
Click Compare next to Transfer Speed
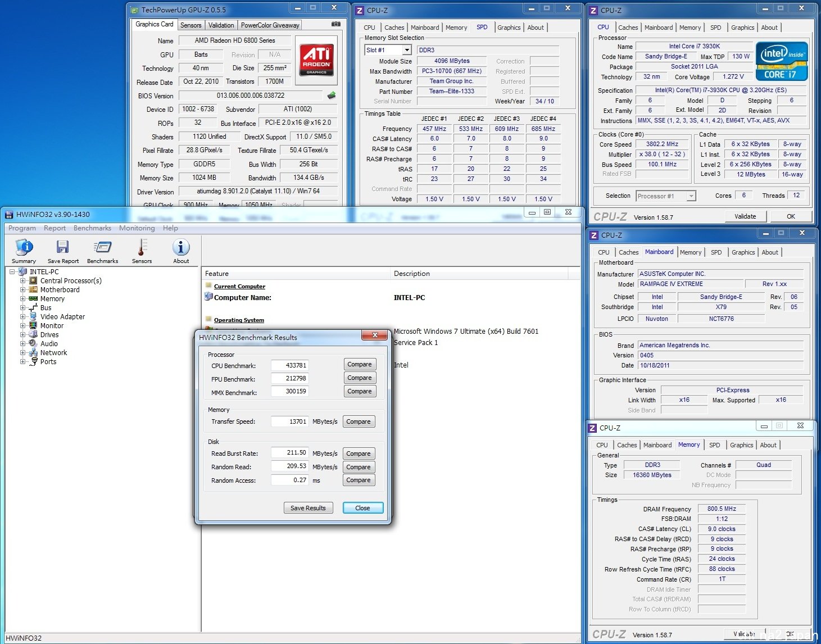pos(359,421)
